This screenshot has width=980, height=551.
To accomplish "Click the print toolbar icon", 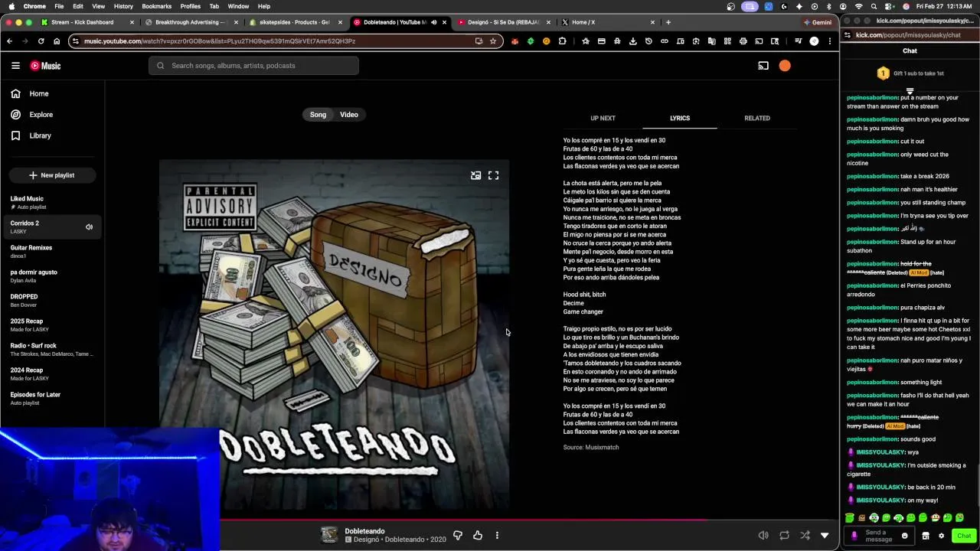I will tap(743, 41).
